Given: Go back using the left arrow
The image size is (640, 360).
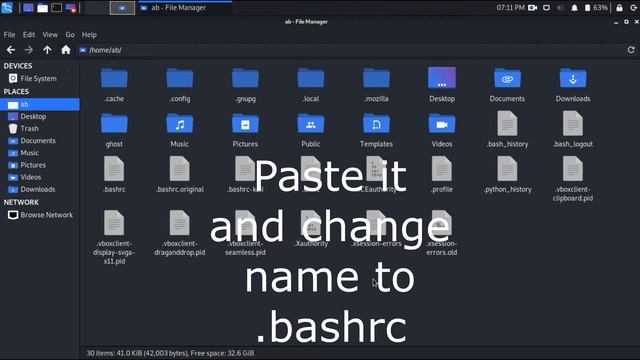Looking at the screenshot, I should pos(11,50).
